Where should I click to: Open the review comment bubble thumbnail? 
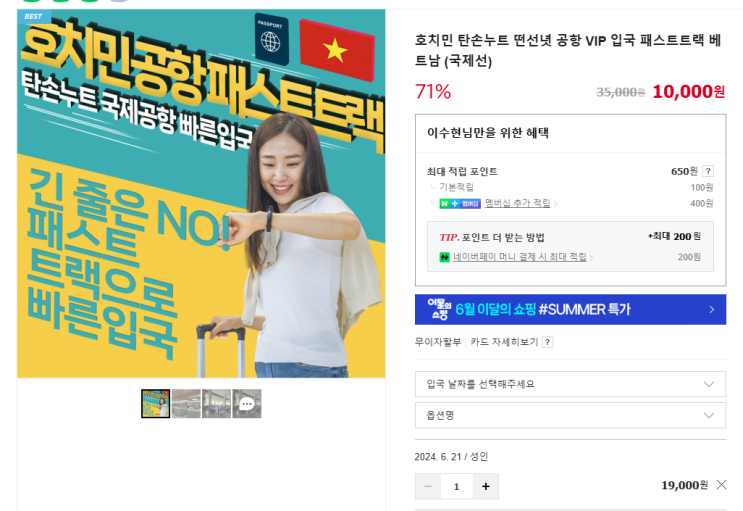(247, 404)
